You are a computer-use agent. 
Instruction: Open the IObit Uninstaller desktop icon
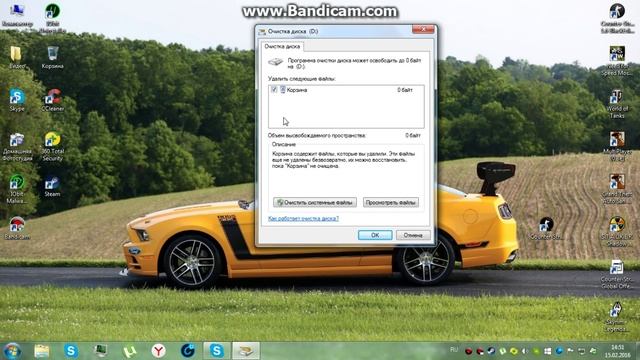point(53,17)
